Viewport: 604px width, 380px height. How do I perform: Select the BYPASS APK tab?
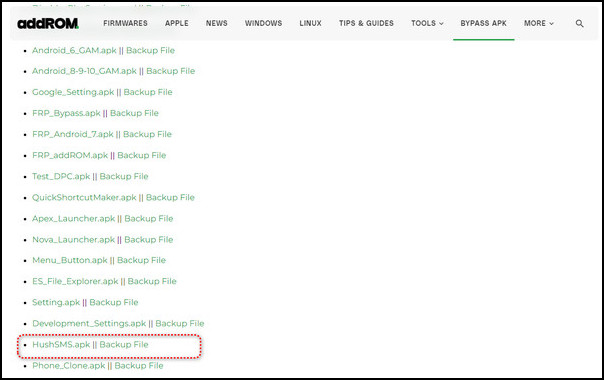click(483, 23)
